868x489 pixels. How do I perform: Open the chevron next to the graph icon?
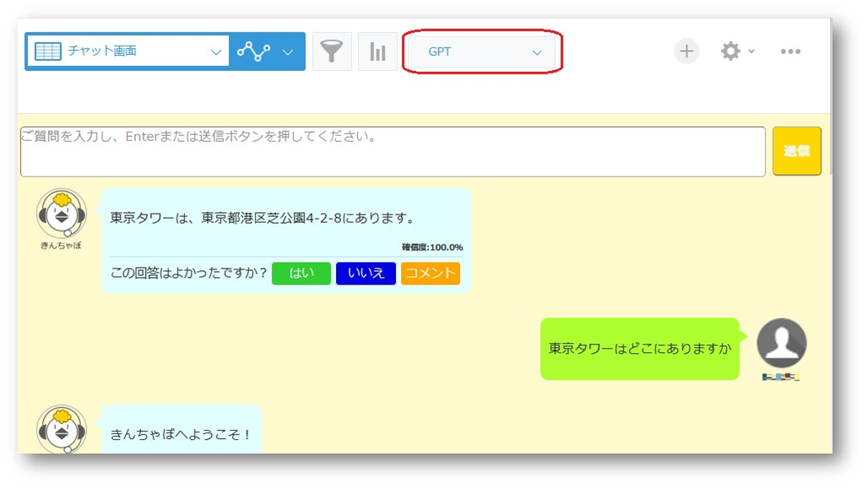click(288, 52)
